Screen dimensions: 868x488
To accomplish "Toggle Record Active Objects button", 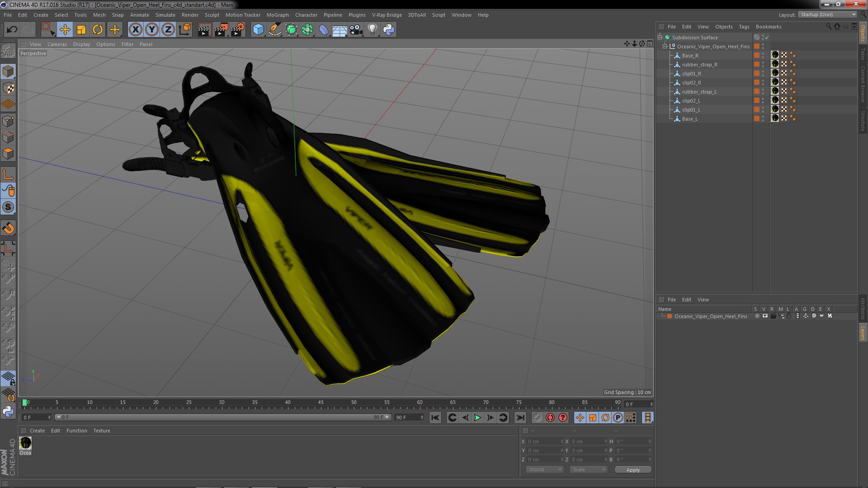I will [537, 418].
